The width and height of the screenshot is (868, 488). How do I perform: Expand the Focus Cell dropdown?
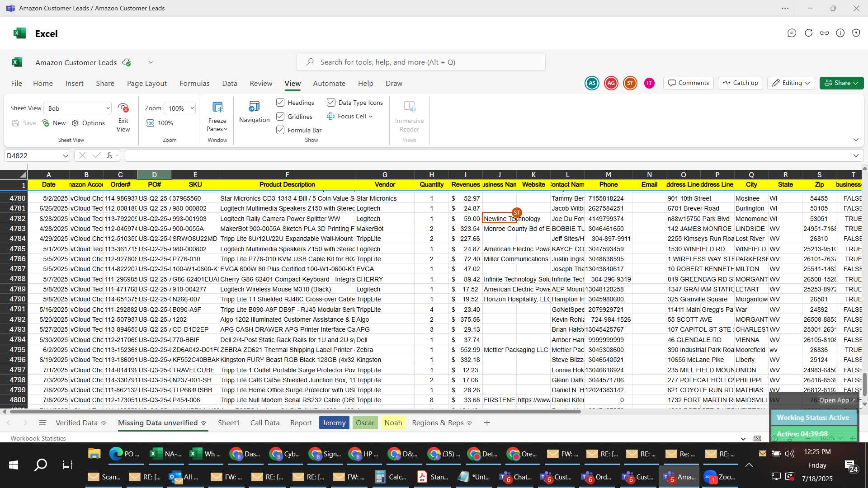click(x=371, y=117)
